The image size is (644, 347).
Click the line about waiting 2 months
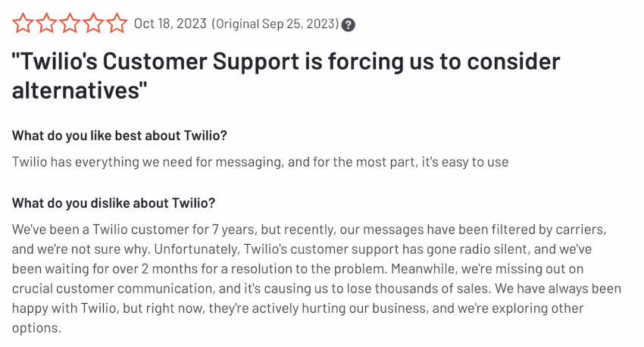click(x=298, y=268)
